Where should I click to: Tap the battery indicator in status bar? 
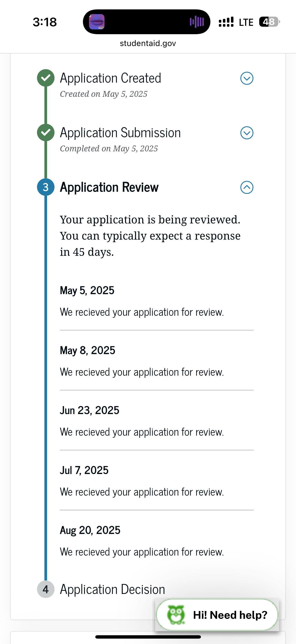[269, 22]
